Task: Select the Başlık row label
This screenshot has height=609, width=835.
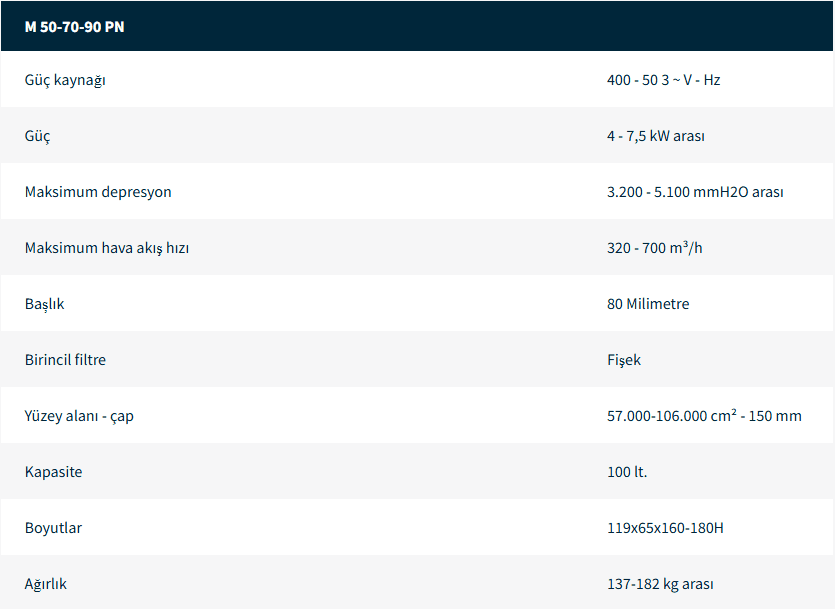Action: point(45,304)
